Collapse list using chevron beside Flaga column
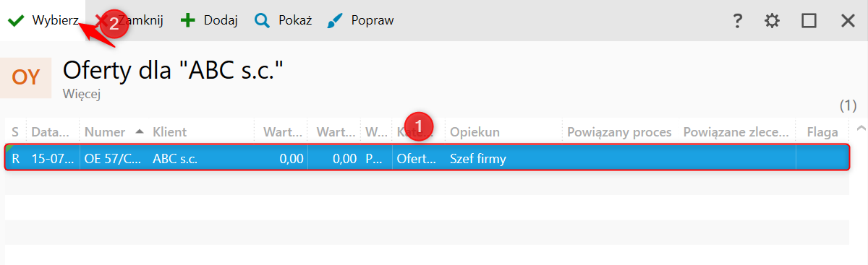Screen dimensions: 868x265 860,129
